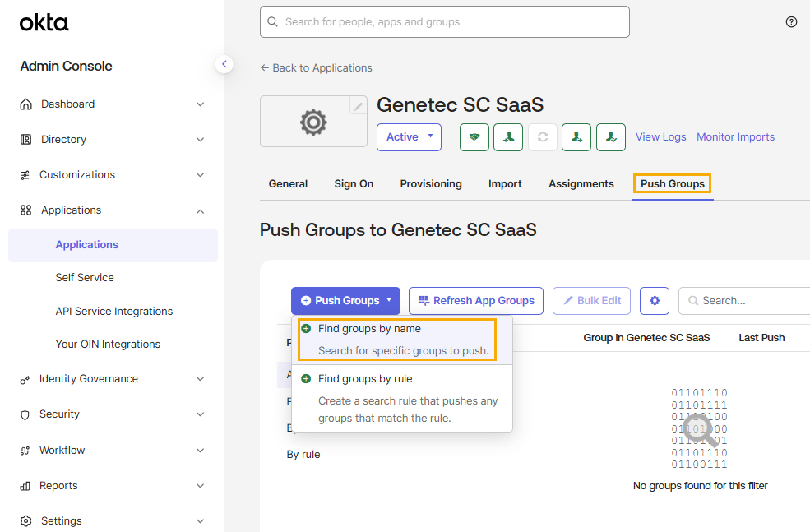Click Refresh App Groups button
The image size is (810, 532).
click(476, 301)
